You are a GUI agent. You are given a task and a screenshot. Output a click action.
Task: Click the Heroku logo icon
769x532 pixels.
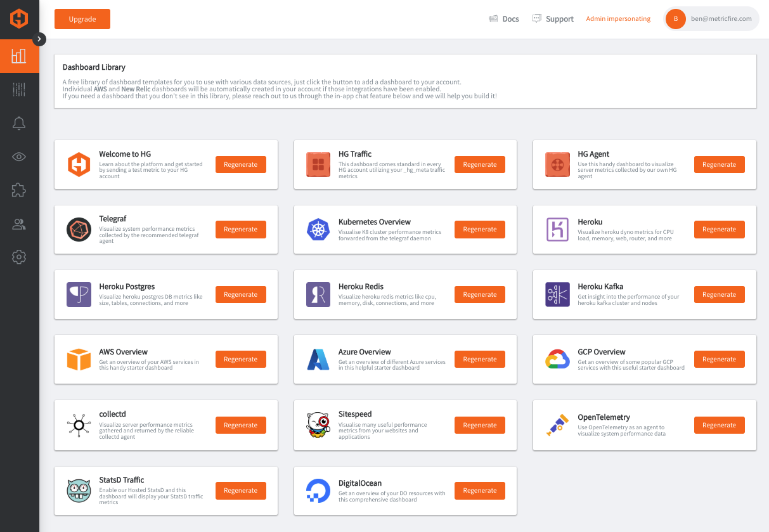pos(557,230)
